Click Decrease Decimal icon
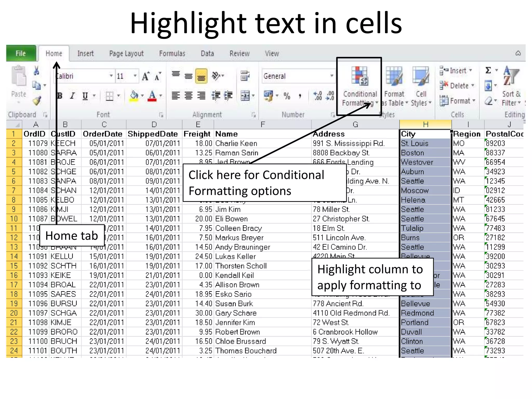The width and height of the screenshot is (532, 399). (330, 96)
